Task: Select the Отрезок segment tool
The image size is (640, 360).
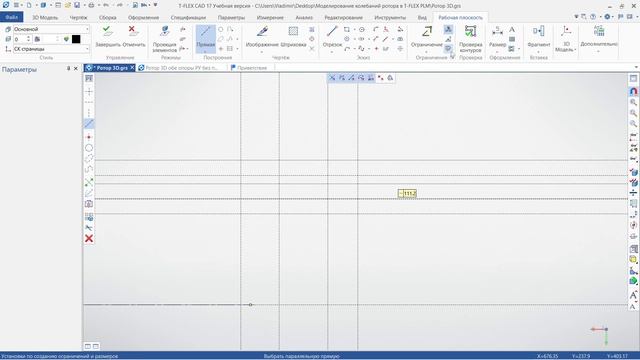Action: 332,39
